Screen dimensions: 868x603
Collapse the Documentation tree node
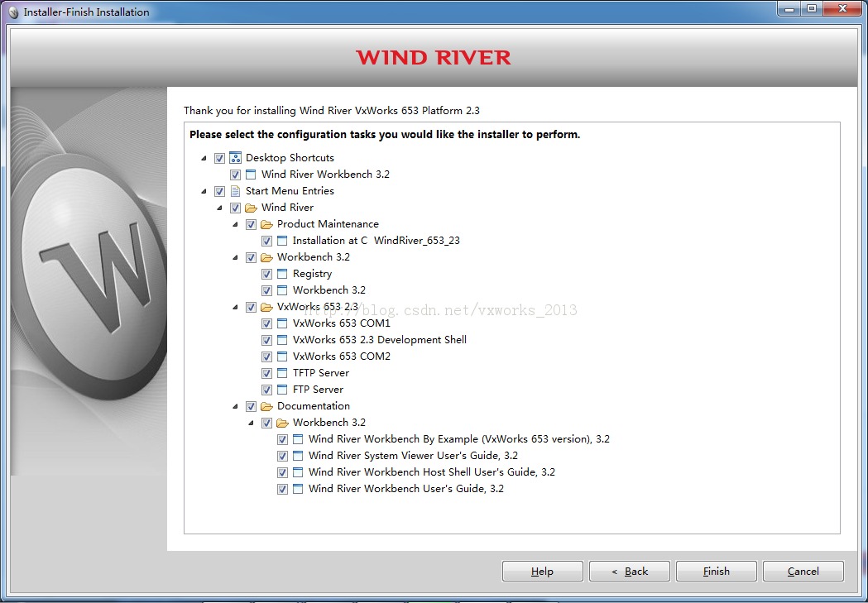tap(235, 407)
